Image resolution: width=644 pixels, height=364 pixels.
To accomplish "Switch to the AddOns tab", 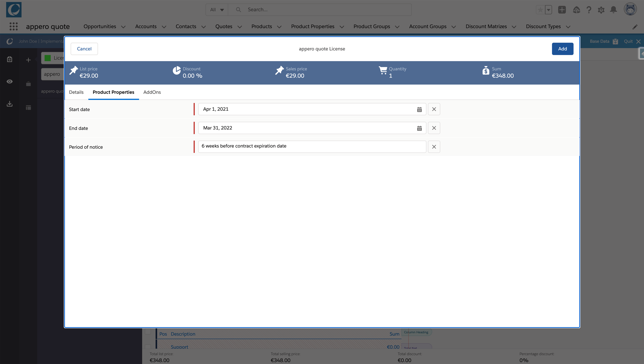I will click(x=152, y=92).
